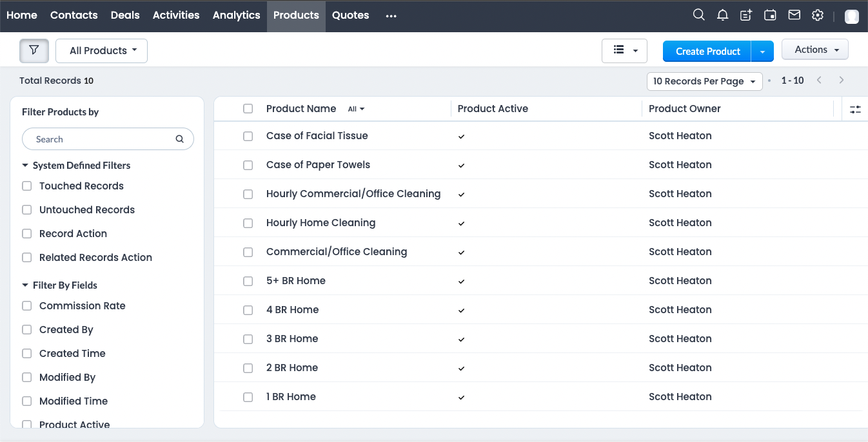Open the settings gear icon
Viewport: 868px width, 442px height.
(x=818, y=15)
